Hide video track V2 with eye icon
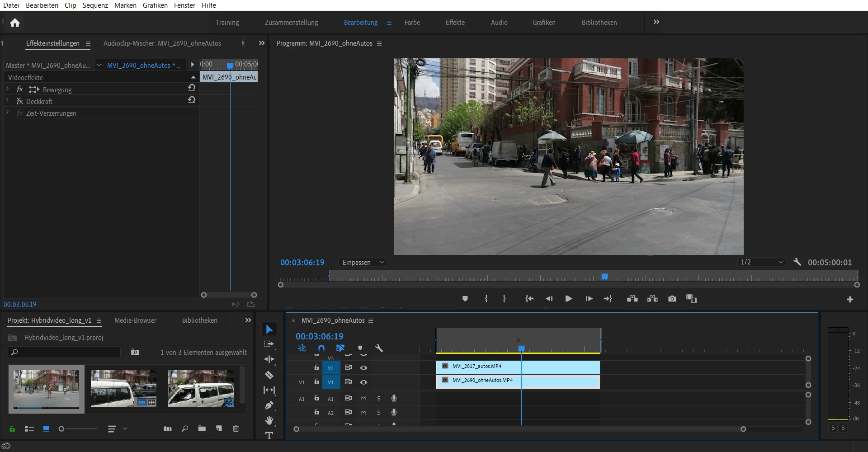 (x=363, y=368)
